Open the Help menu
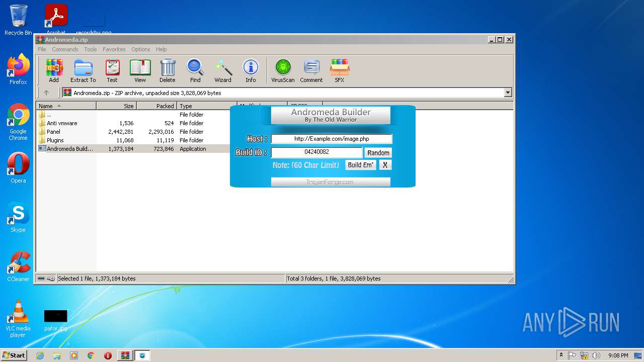 point(161,49)
